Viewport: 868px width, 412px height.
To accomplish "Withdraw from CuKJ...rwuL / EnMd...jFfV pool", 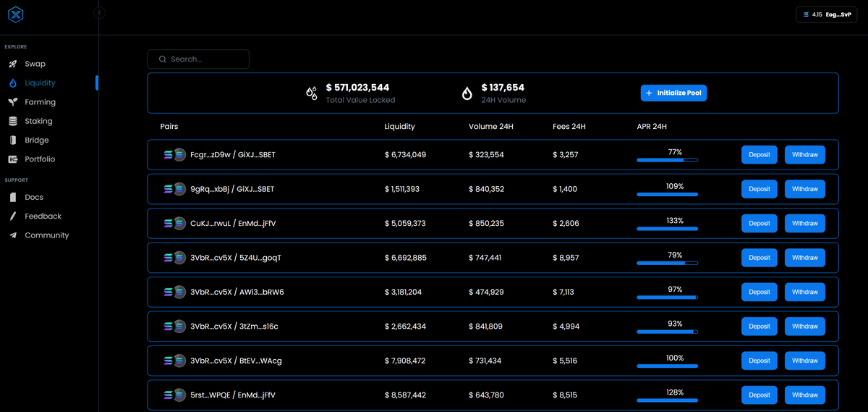I will [805, 223].
